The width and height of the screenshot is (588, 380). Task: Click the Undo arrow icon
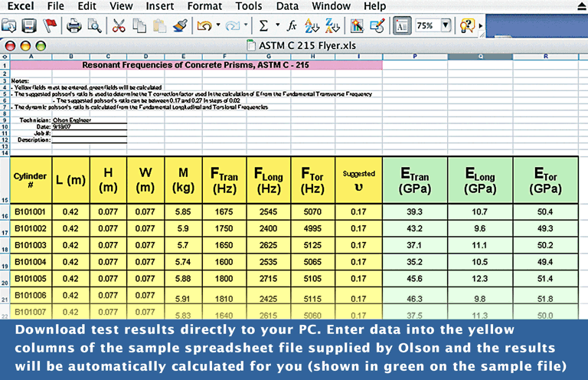[x=204, y=26]
